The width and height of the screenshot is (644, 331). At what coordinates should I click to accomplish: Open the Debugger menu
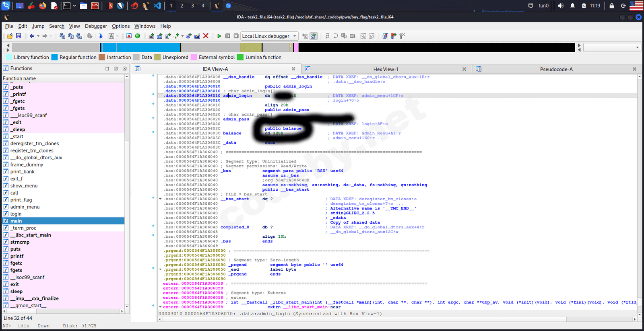[96, 26]
